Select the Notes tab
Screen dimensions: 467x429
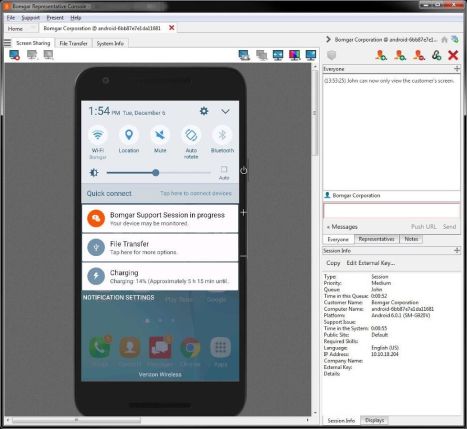pyautogui.click(x=411, y=239)
